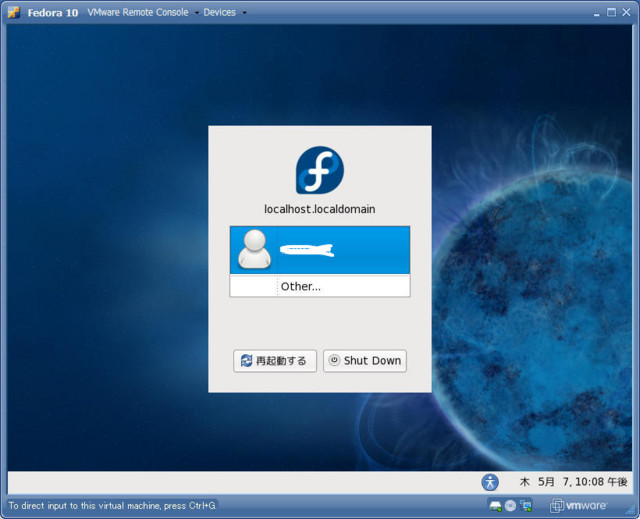The height and width of the screenshot is (519, 640).
Task: Click the Shut Down button
Action: [365, 361]
